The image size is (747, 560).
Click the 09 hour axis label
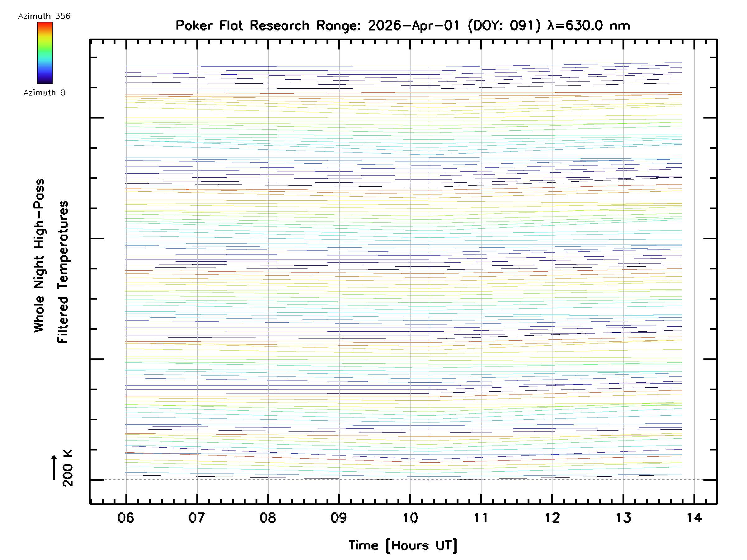coord(339,518)
